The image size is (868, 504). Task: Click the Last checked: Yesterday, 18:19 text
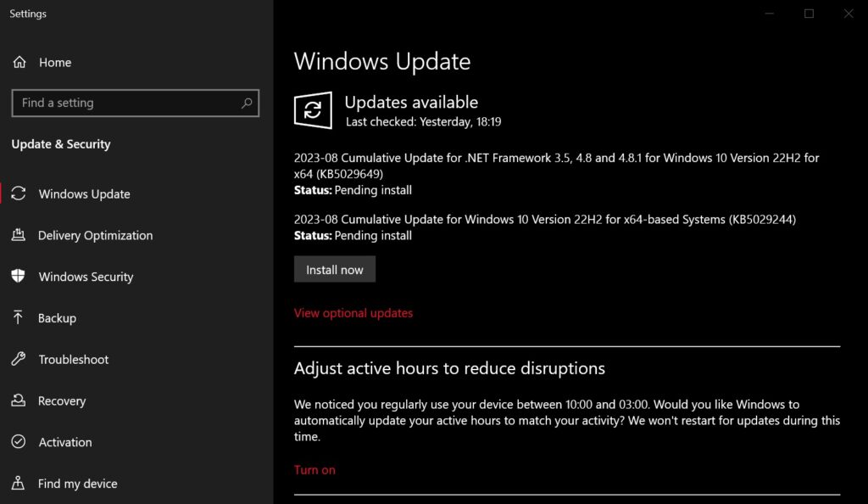click(424, 122)
